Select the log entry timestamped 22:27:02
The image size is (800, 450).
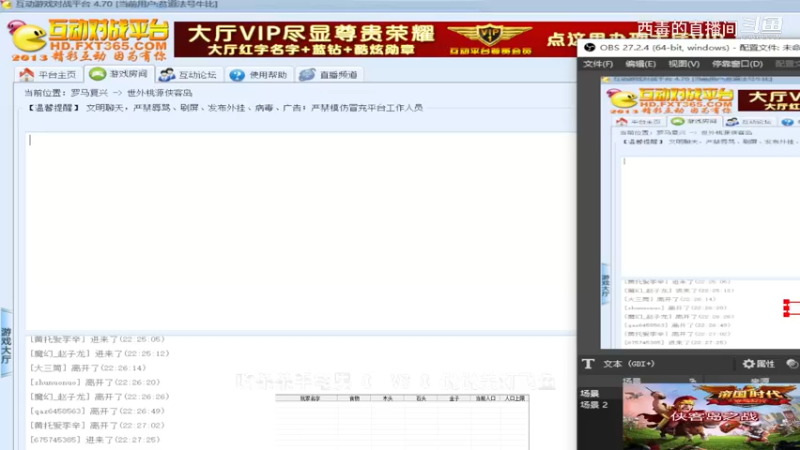(97, 425)
